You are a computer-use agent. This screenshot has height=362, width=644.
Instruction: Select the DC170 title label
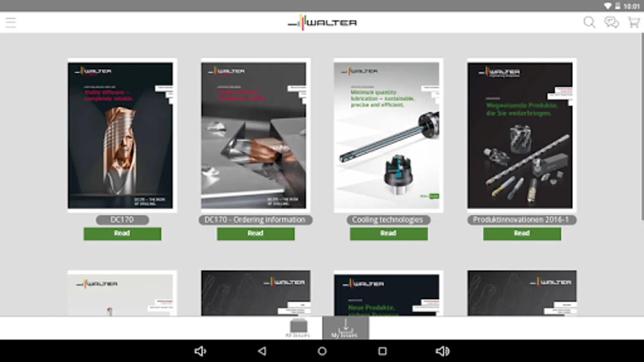pyautogui.click(x=122, y=220)
